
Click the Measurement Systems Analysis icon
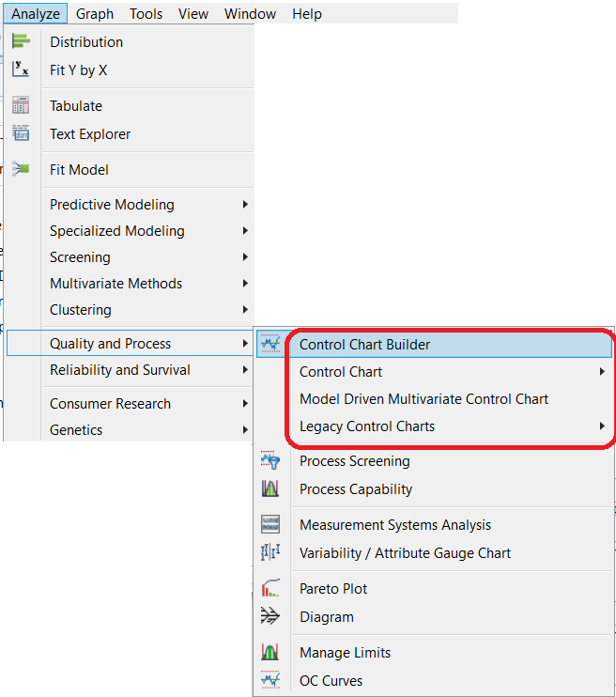coord(270,525)
